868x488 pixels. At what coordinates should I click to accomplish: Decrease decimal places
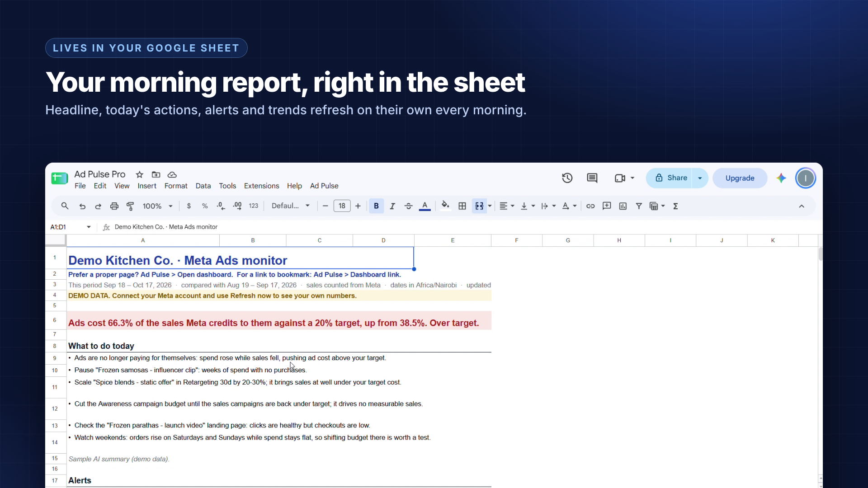[x=221, y=206]
